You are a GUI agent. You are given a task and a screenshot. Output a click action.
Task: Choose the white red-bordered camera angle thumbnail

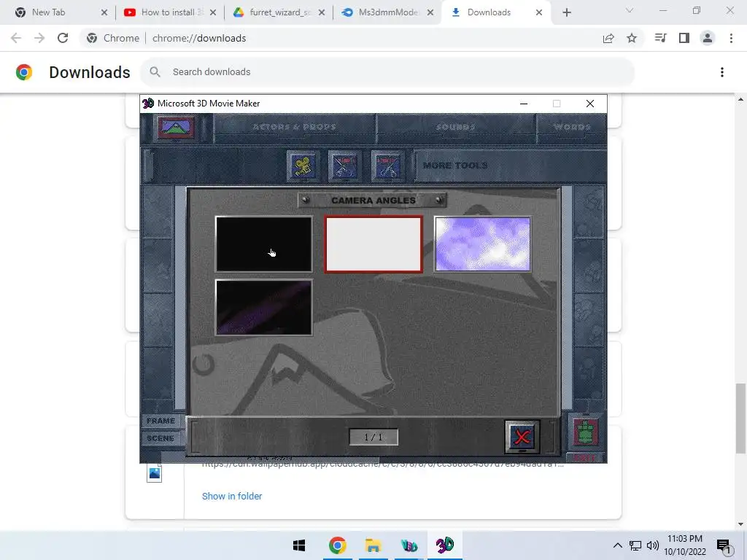373,244
